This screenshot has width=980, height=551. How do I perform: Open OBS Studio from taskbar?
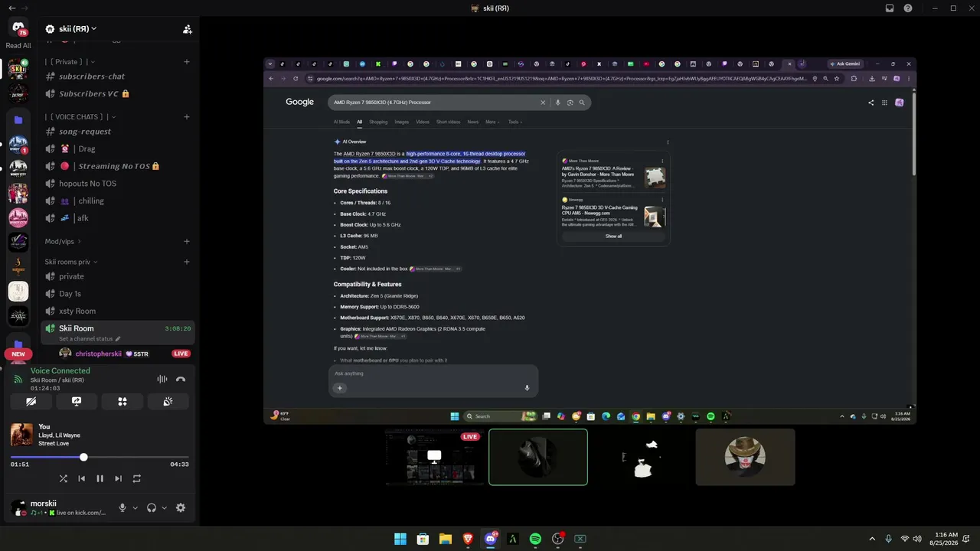[x=558, y=539]
